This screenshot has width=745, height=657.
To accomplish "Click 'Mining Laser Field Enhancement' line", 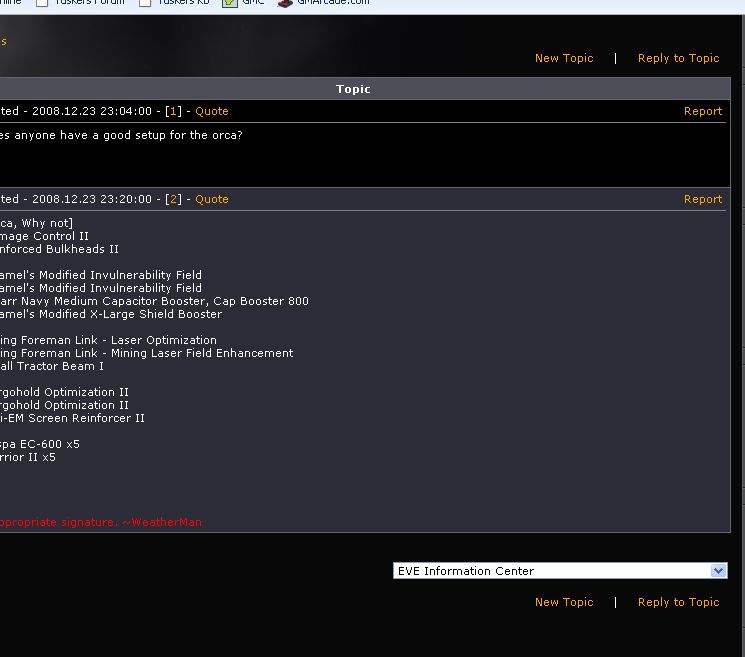I will (x=202, y=353).
